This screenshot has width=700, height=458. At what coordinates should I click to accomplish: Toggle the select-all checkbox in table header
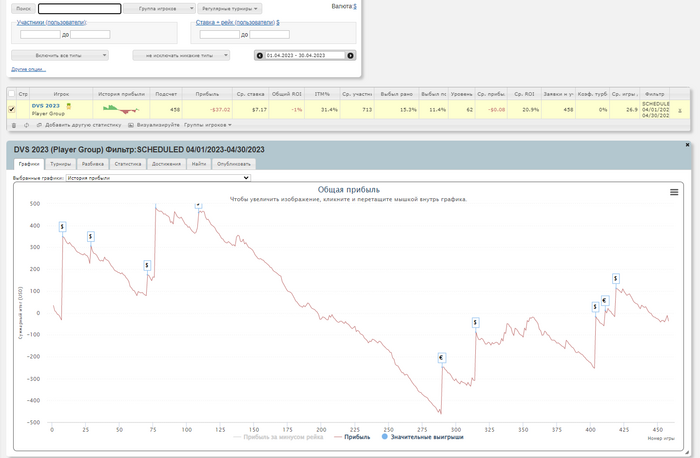[12, 94]
